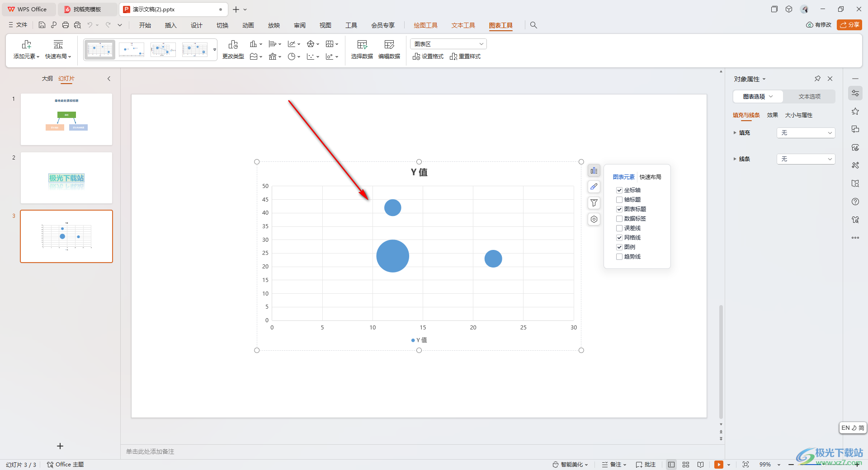Screen dimensions: 868x470
Task: Close the Object Properties panel
Action: click(x=830, y=79)
